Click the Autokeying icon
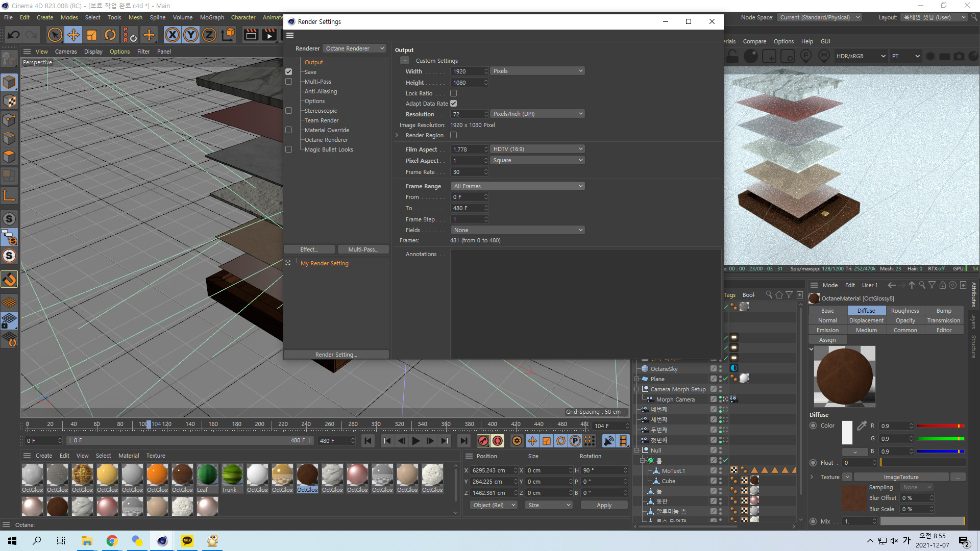980x551 pixels. tap(498, 441)
